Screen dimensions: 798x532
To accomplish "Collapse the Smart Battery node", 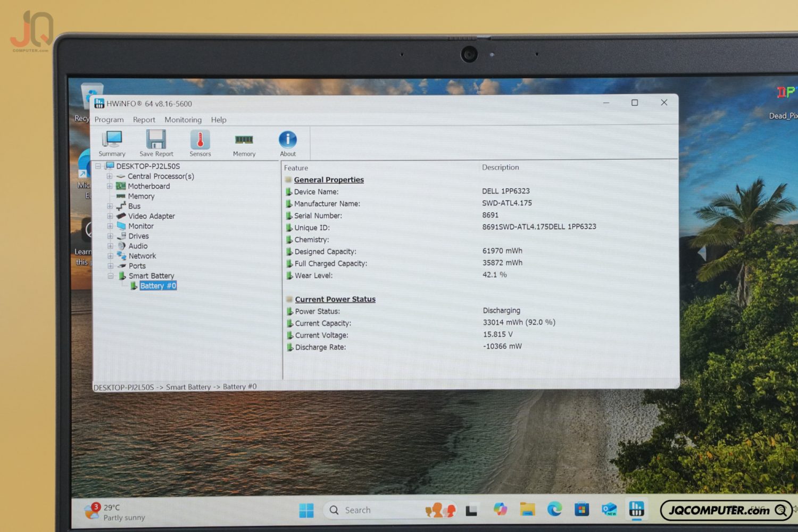I will (x=111, y=276).
